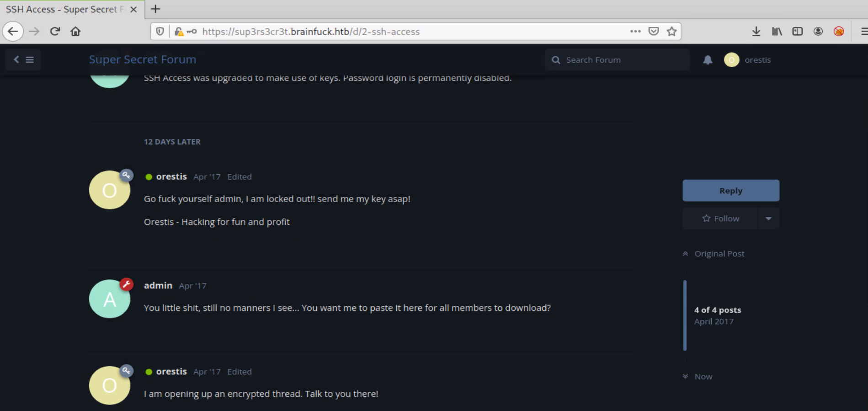Open the library bookmarks icon
Viewport: 868px width, 411px height.
(777, 32)
